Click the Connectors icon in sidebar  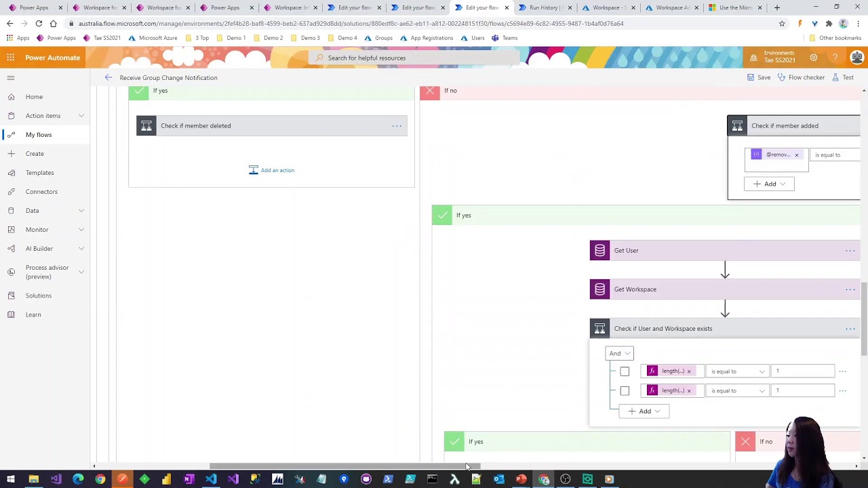click(x=12, y=192)
